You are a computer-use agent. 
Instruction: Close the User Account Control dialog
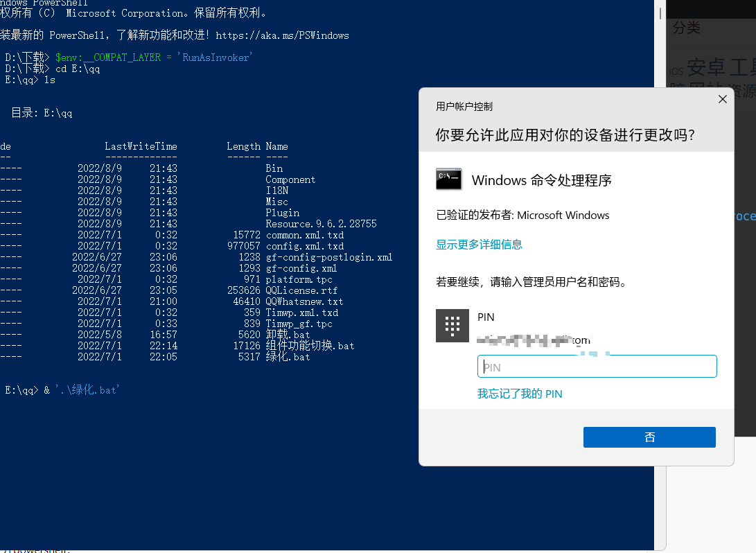click(722, 99)
